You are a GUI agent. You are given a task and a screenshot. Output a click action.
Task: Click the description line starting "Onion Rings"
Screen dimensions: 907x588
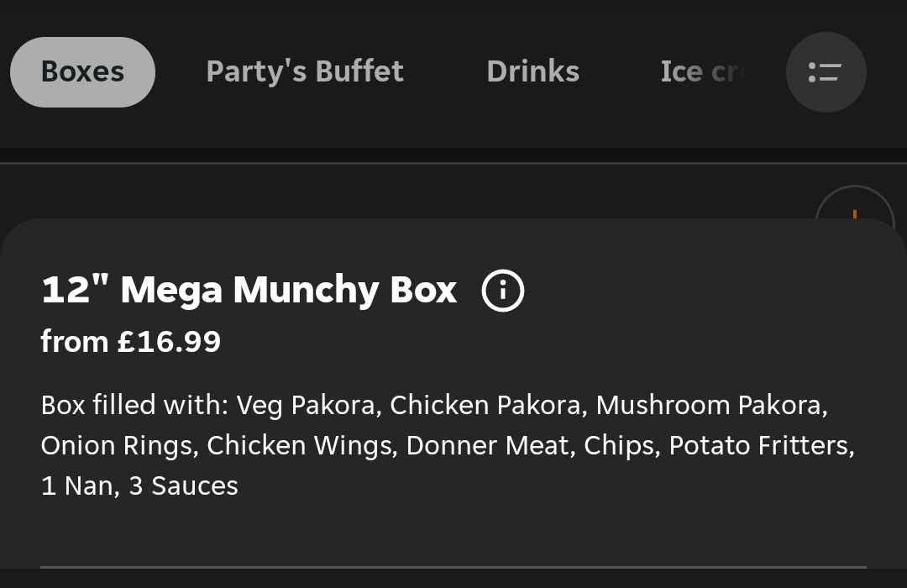click(x=447, y=445)
